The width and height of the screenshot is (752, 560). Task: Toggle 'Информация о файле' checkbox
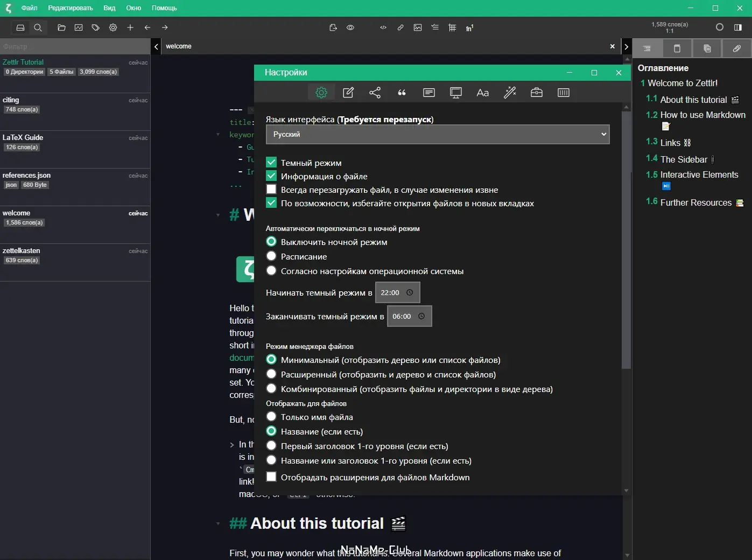pyautogui.click(x=271, y=176)
